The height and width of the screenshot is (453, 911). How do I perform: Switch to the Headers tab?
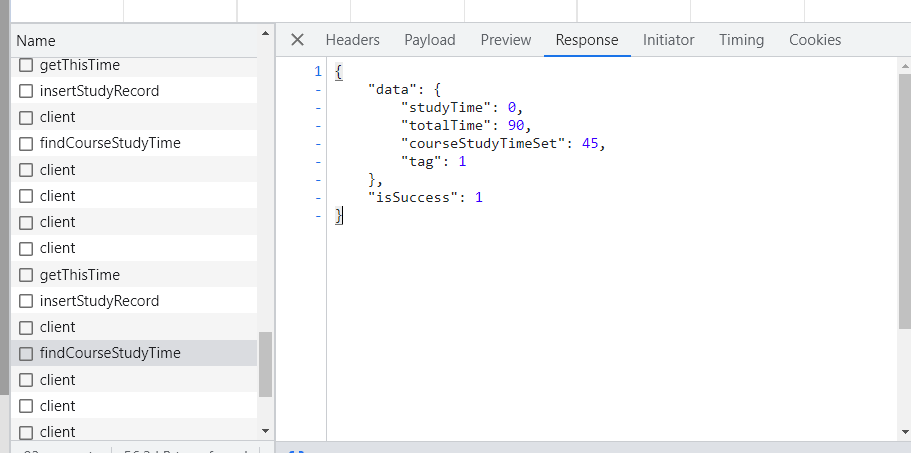[x=352, y=40]
